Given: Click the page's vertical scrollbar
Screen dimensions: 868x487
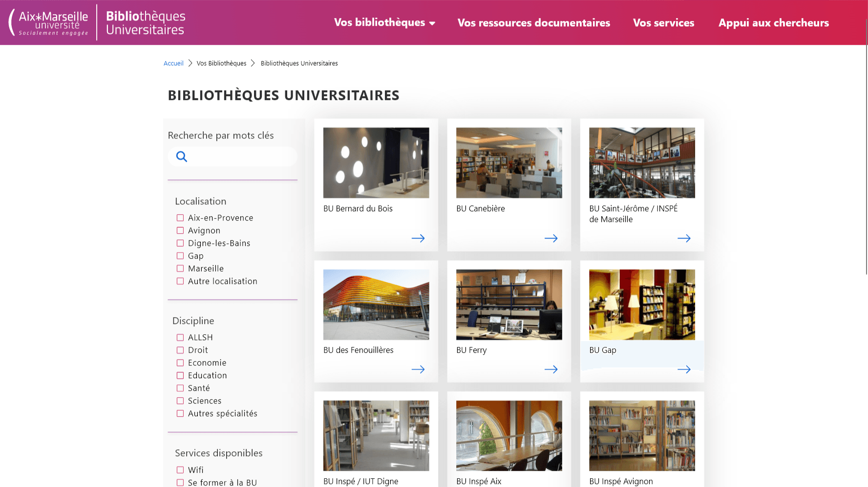Looking at the screenshot, I should pos(866,146).
